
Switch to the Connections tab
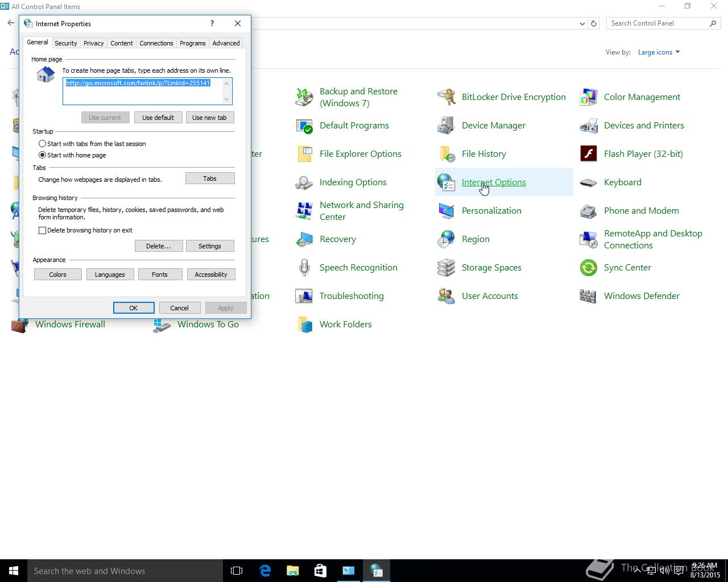(x=156, y=43)
